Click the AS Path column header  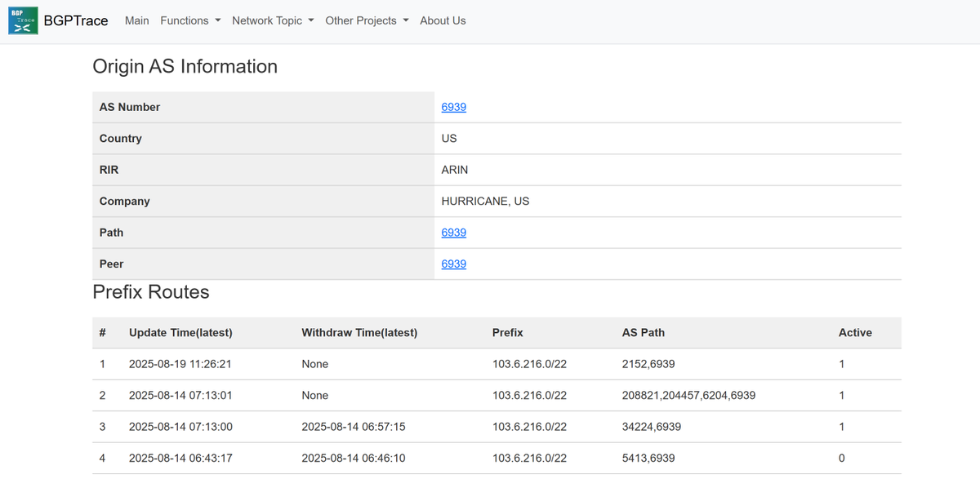pyautogui.click(x=644, y=333)
